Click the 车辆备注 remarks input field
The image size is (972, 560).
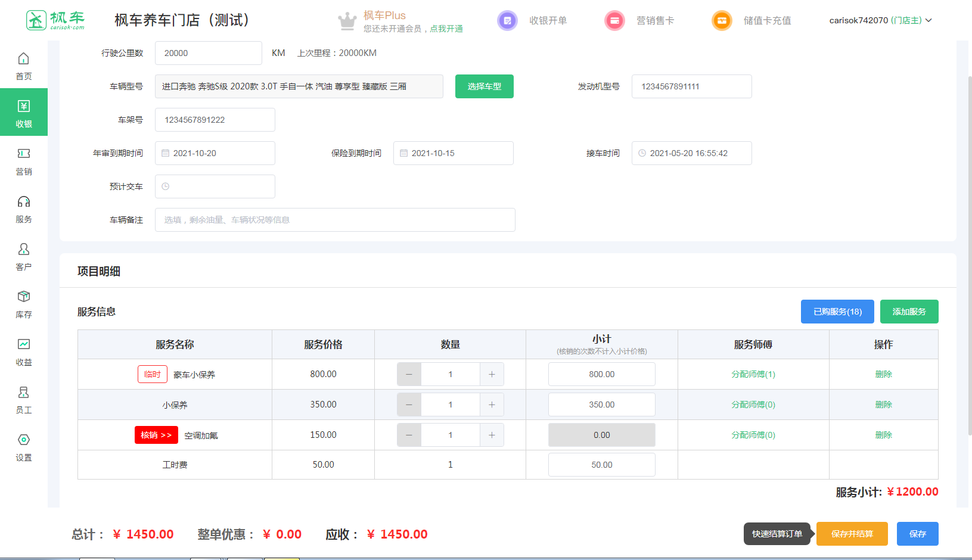click(335, 220)
